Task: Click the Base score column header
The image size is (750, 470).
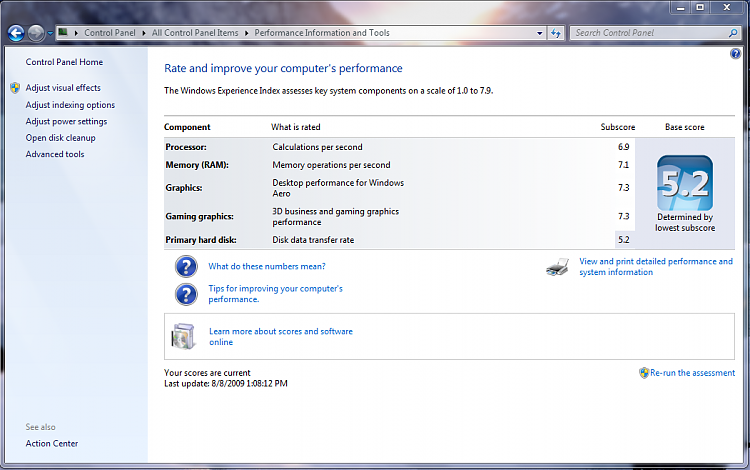Action: tap(684, 127)
